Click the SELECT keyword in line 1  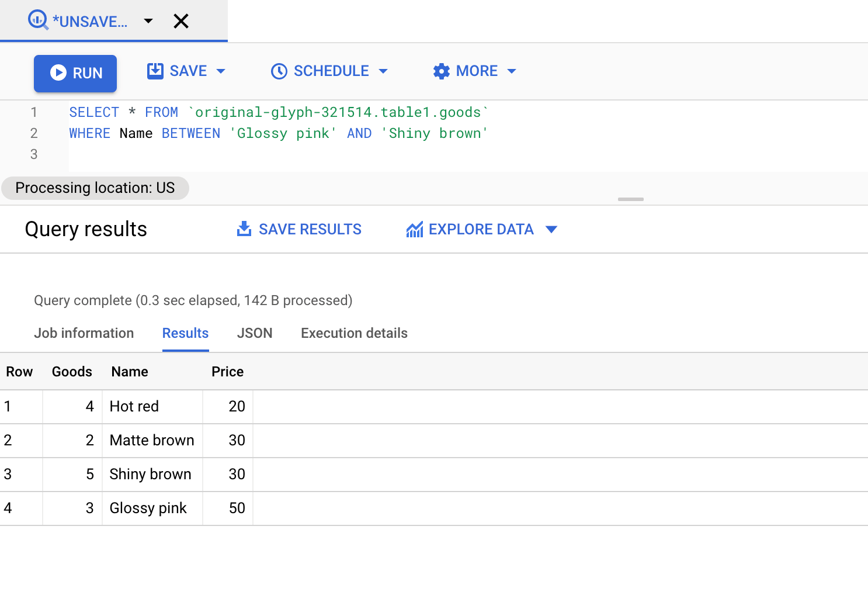pos(94,112)
